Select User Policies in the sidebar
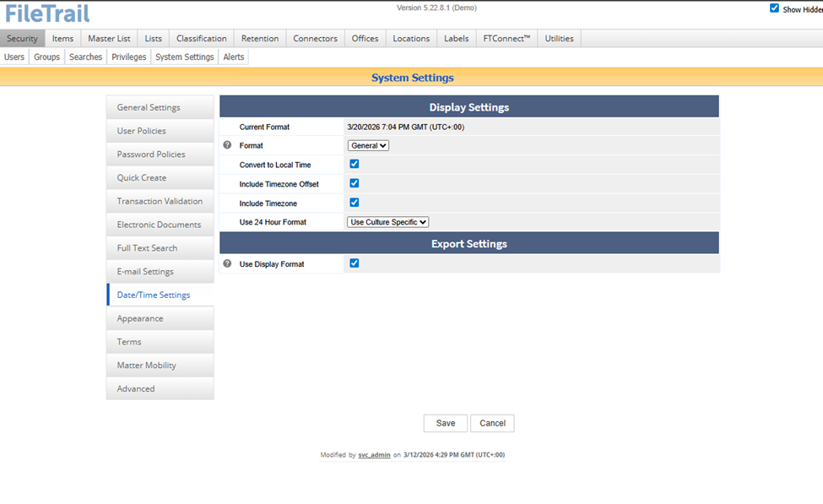Viewport: 823px width, 504px height. click(160, 131)
